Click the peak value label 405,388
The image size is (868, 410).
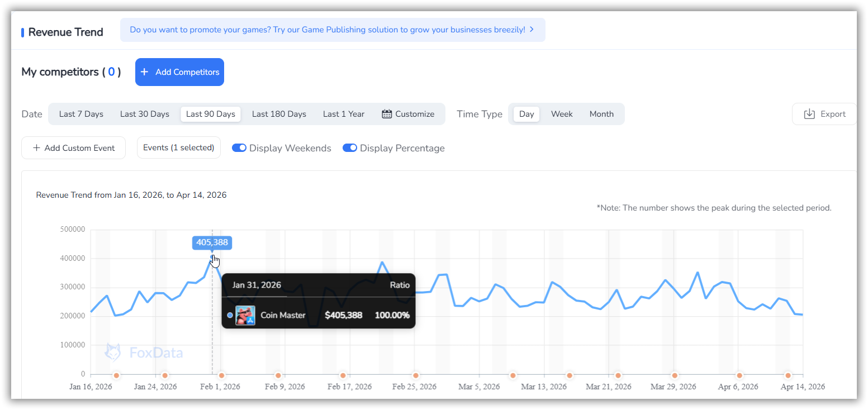(211, 242)
